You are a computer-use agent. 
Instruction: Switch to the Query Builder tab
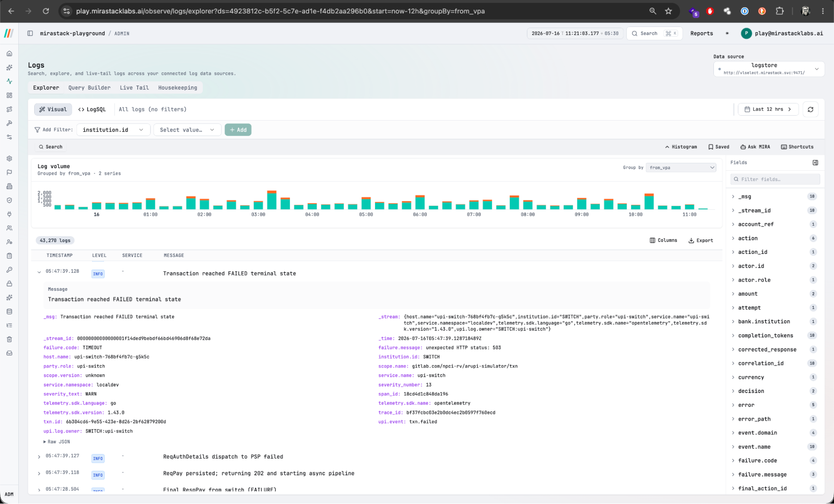point(89,88)
